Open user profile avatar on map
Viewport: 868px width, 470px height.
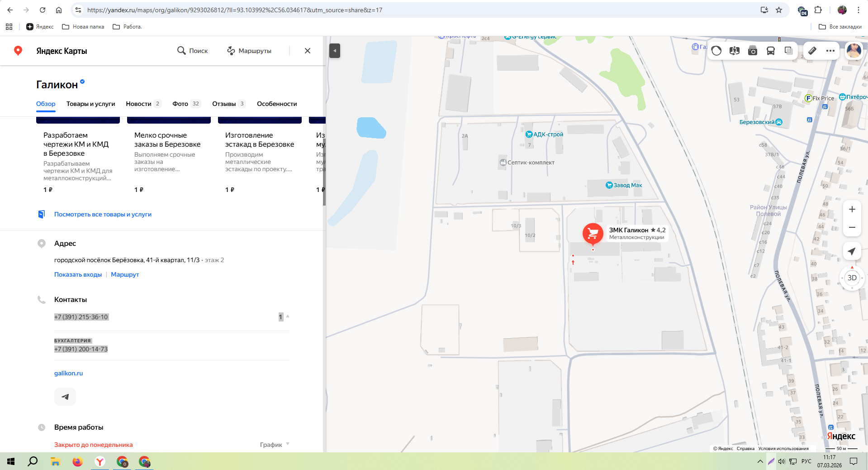coord(854,51)
